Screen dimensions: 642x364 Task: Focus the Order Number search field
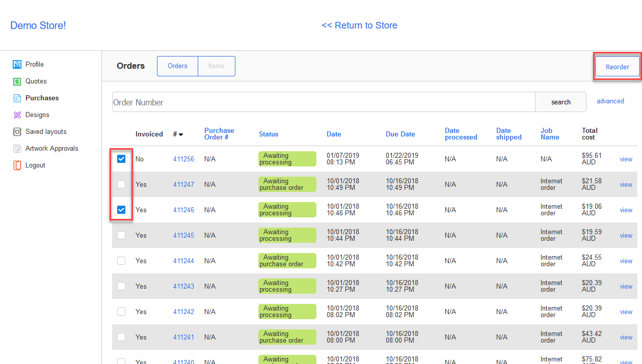(324, 102)
